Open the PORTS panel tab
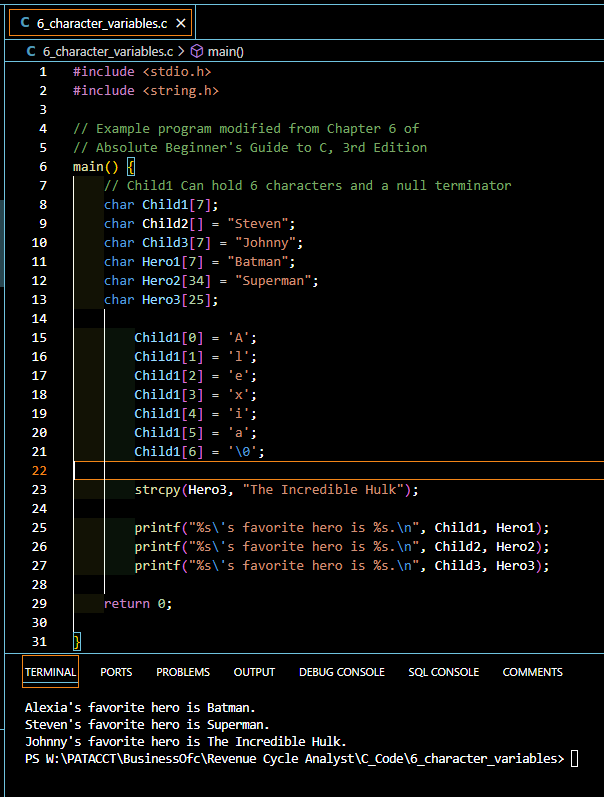 116,672
